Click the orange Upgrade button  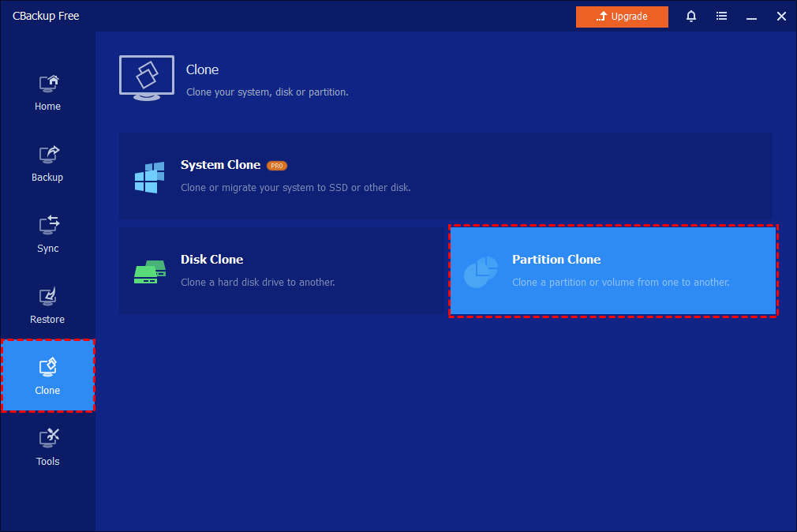coord(622,17)
